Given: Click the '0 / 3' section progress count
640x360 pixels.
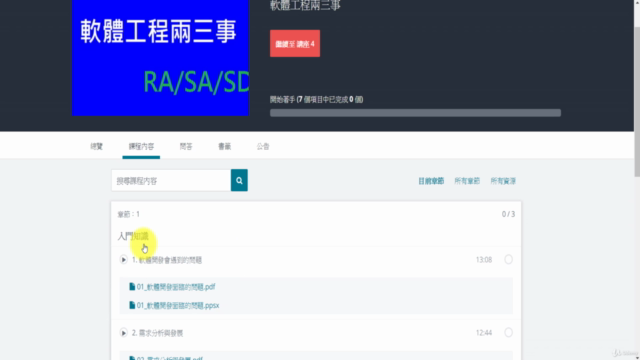Looking at the screenshot, I should coord(508,214).
